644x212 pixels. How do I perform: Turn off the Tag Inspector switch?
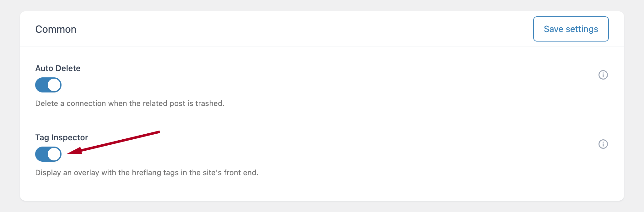click(48, 154)
